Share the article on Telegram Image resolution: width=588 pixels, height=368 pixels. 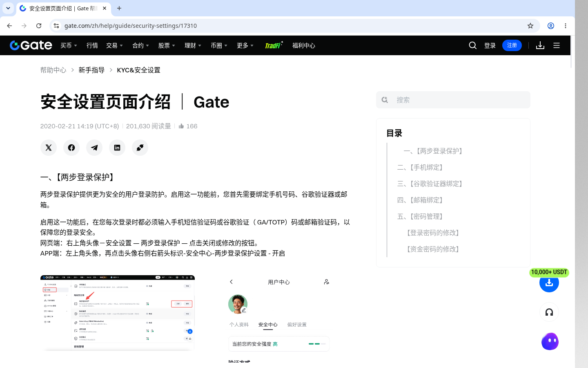pyautogui.click(x=94, y=148)
